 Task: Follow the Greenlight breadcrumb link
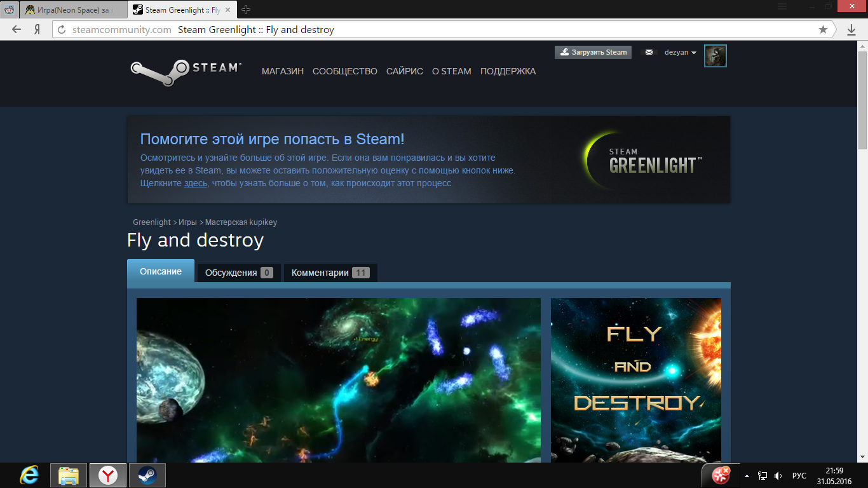click(152, 222)
